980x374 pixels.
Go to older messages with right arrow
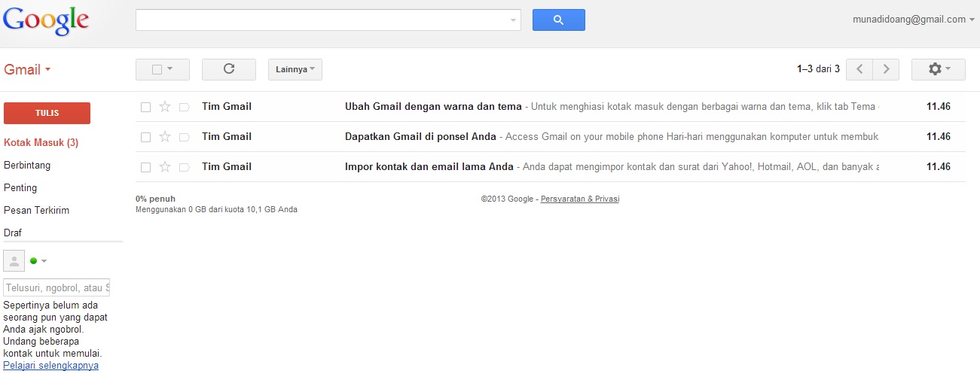coord(887,69)
